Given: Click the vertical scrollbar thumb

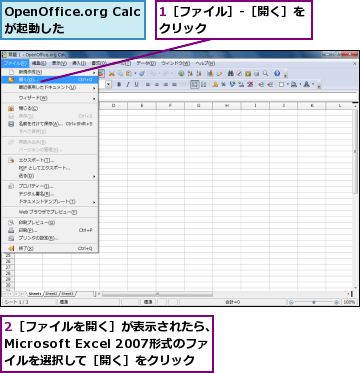Looking at the screenshot, I should 355,151.
